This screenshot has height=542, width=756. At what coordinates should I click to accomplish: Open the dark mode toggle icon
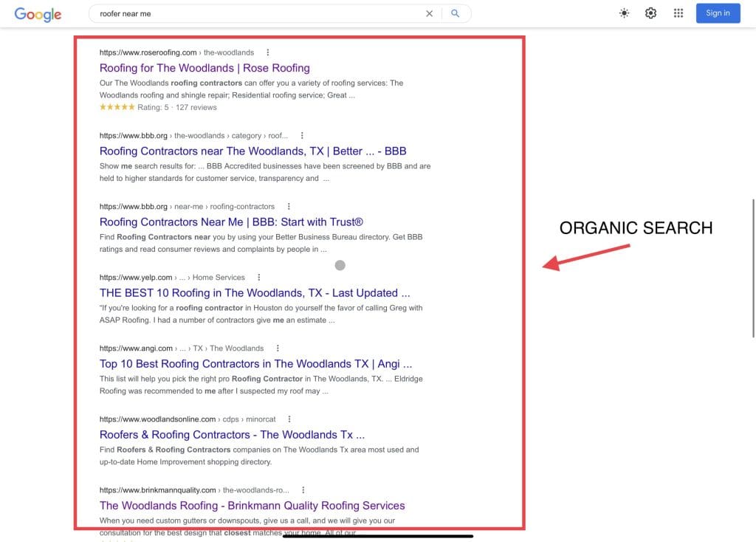point(624,13)
